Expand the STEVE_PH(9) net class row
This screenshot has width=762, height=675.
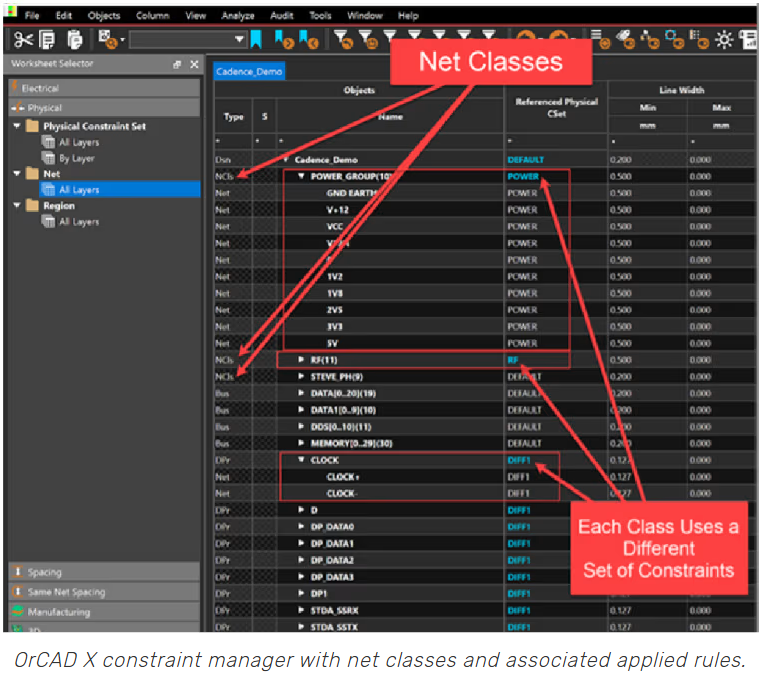[301, 376]
